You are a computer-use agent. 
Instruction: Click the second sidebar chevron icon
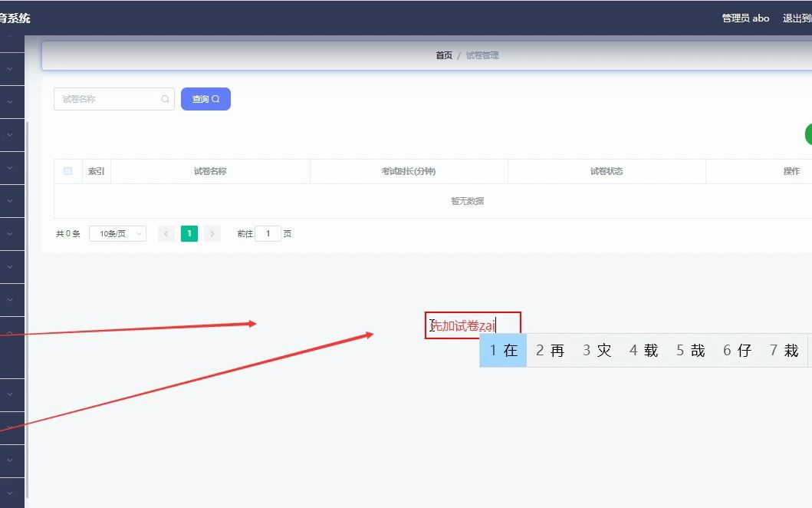(x=11, y=68)
